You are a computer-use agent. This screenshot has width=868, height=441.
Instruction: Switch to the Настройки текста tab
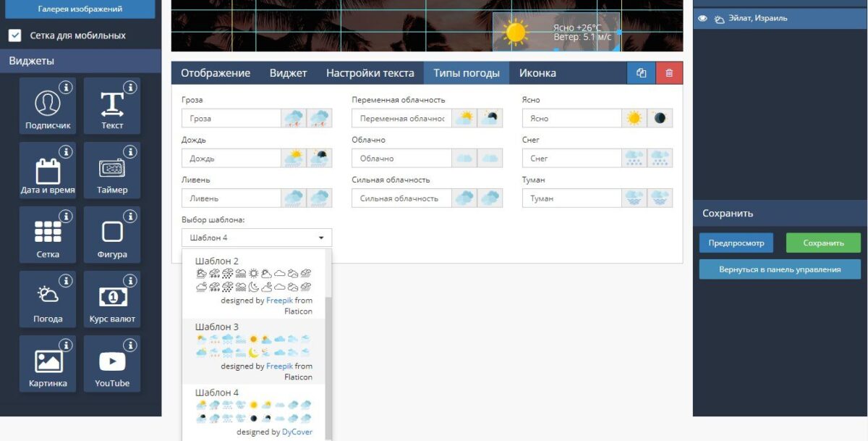click(370, 73)
